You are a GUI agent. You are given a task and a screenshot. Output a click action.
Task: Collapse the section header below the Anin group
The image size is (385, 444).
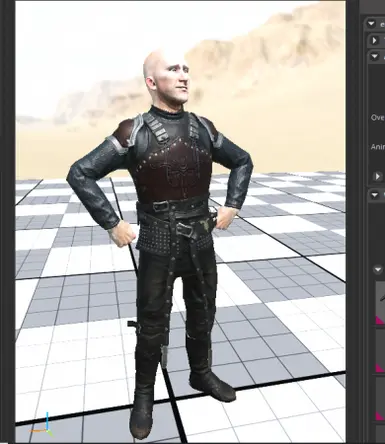point(375,195)
